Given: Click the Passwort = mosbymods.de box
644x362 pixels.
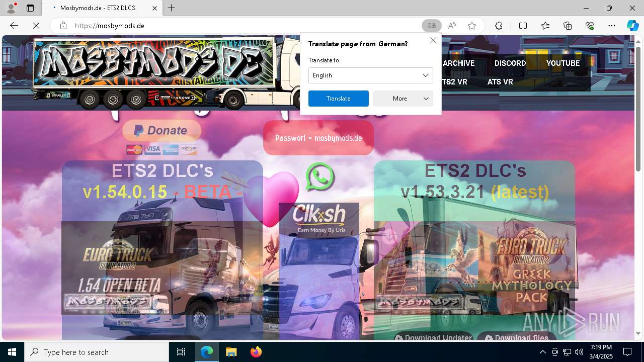Looking at the screenshot, I should coord(318,138).
